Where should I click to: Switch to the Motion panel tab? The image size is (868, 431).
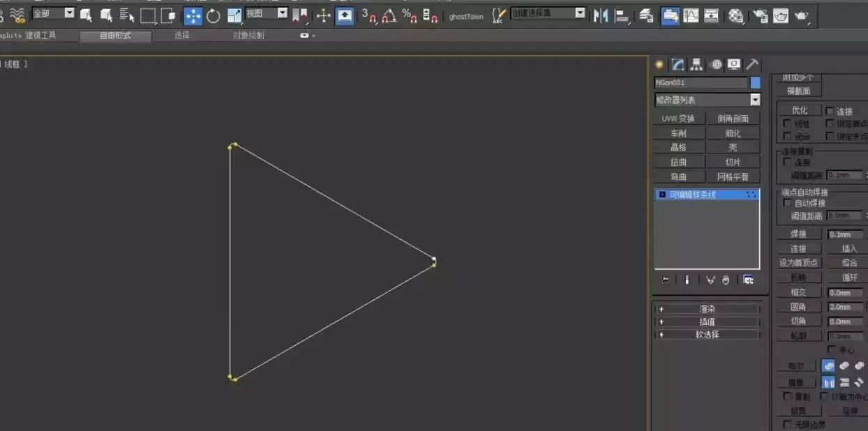point(716,64)
